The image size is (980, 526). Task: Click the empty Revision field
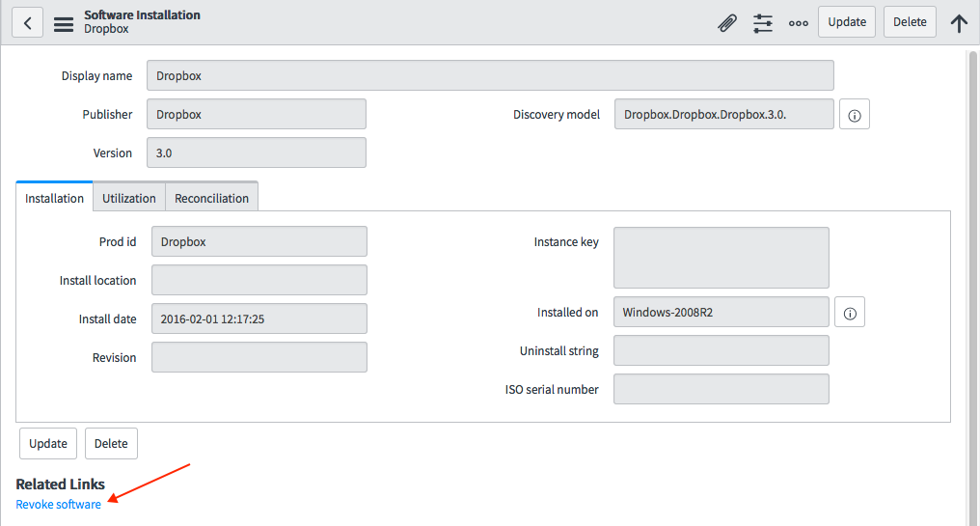coord(259,357)
